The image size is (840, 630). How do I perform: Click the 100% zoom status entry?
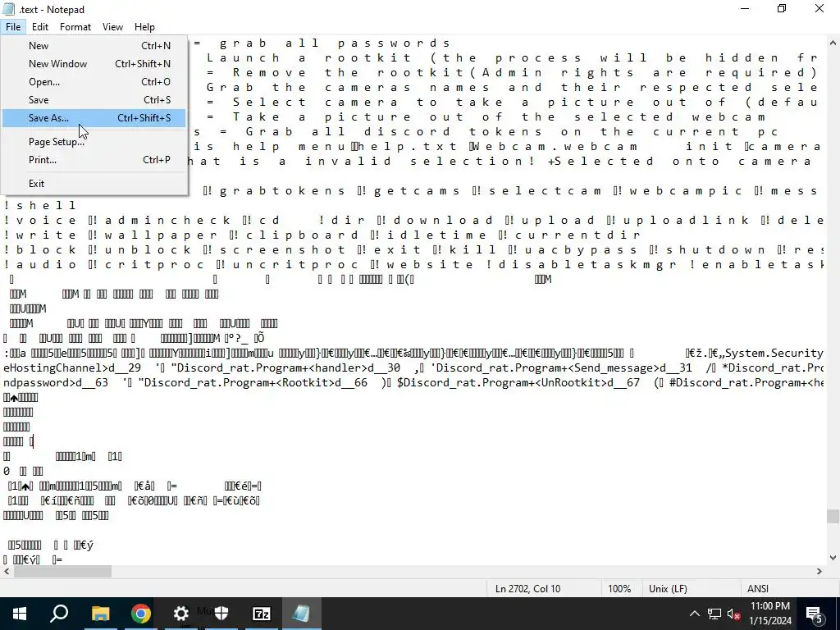click(x=619, y=589)
